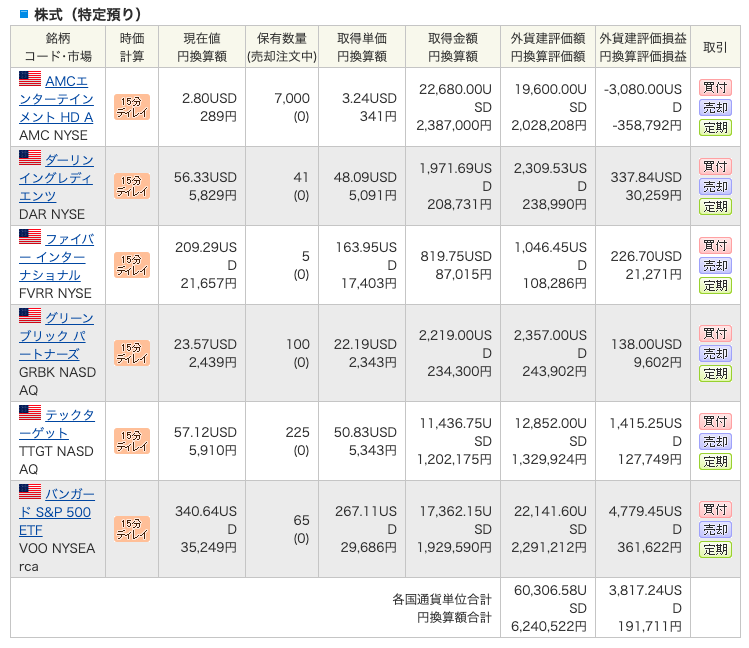Select '-358,792円' loss value

pyautogui.click(x=647, y=126)
